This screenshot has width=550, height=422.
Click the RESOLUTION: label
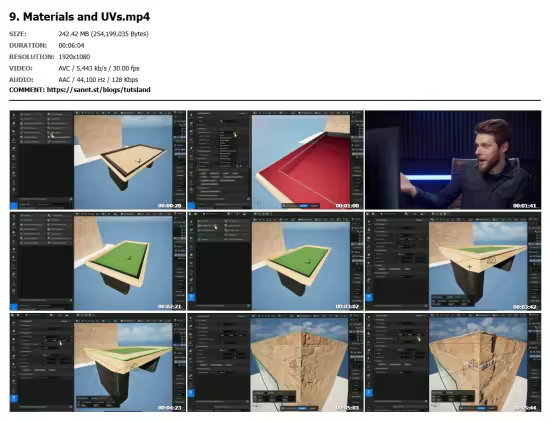(x=32, y=56)
